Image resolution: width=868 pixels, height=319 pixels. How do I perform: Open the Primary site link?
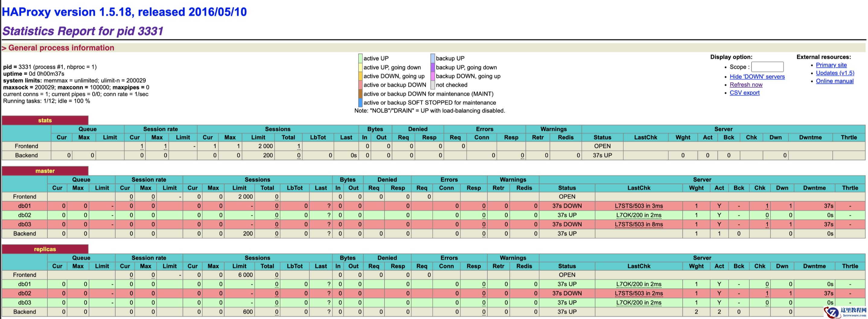pyautogui.click(x=831, y=65)
